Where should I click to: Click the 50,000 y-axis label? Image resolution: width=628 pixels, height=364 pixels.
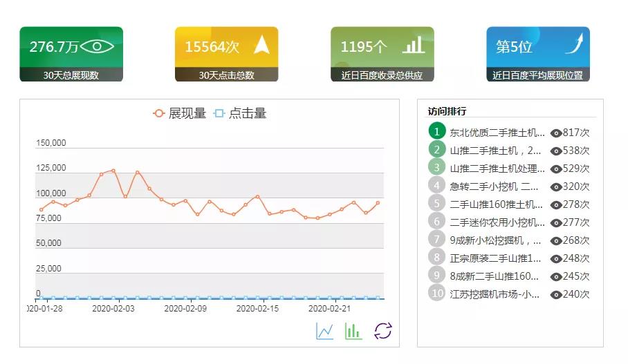[x=48, y=243]
